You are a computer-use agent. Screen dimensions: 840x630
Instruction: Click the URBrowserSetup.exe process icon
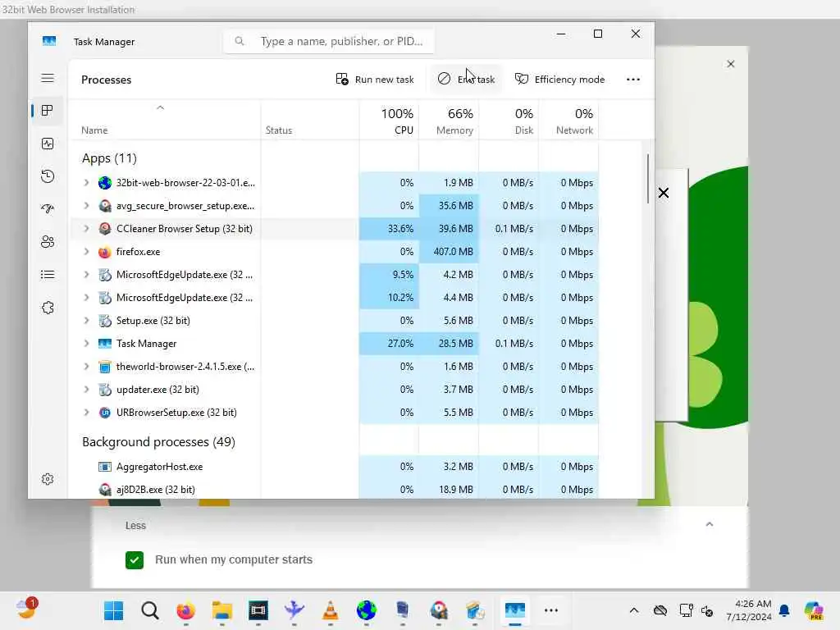click(105, 413)
